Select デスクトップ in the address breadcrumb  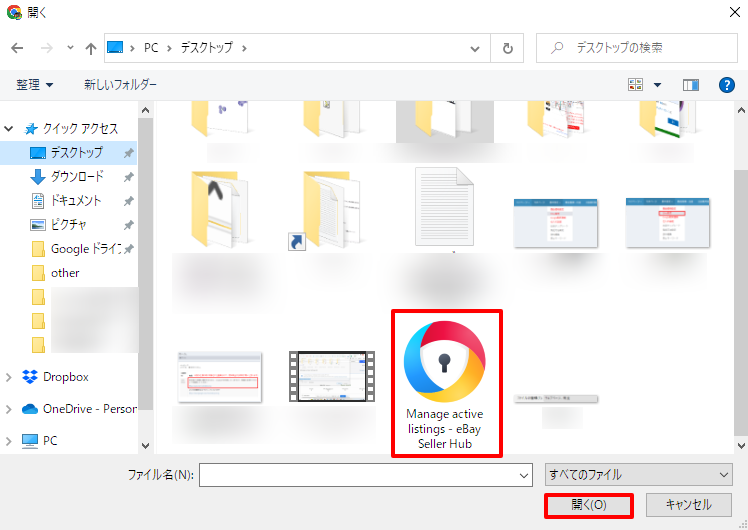tap(207, 48)
